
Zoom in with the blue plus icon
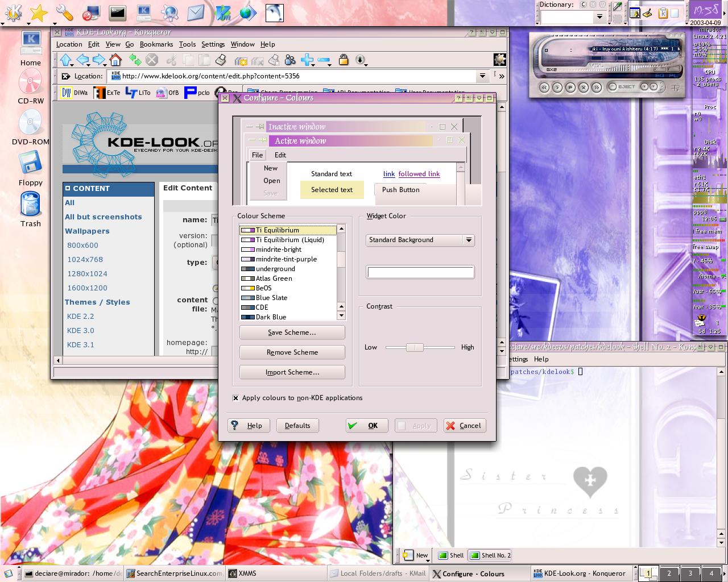[307, 60]
